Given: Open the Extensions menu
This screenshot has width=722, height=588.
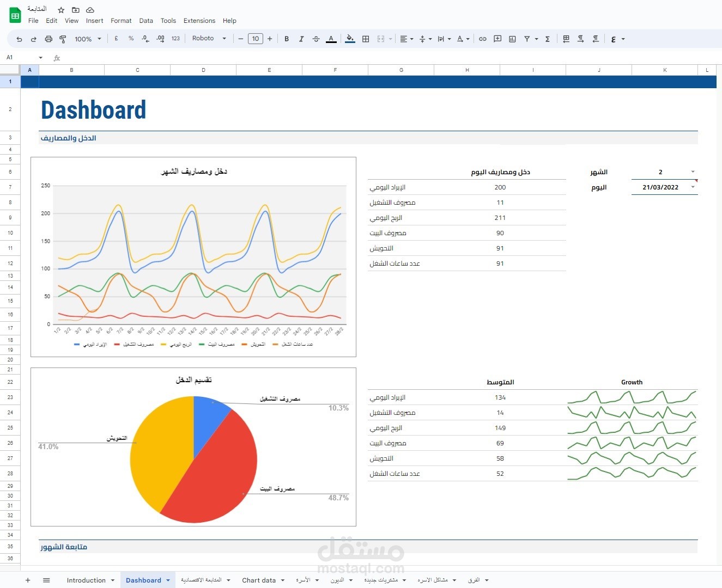Looking at the screenshot, I should pos(199,21).
